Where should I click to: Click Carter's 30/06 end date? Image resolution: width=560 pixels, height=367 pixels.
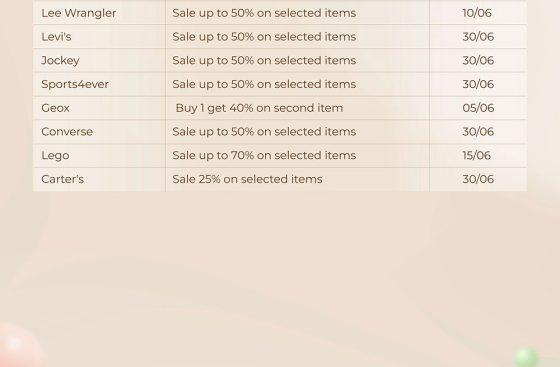tap(478, 179)
